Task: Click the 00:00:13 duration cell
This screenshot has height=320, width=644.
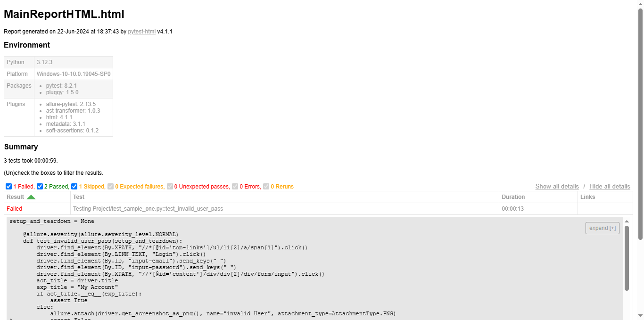Action: click(538, 209)
